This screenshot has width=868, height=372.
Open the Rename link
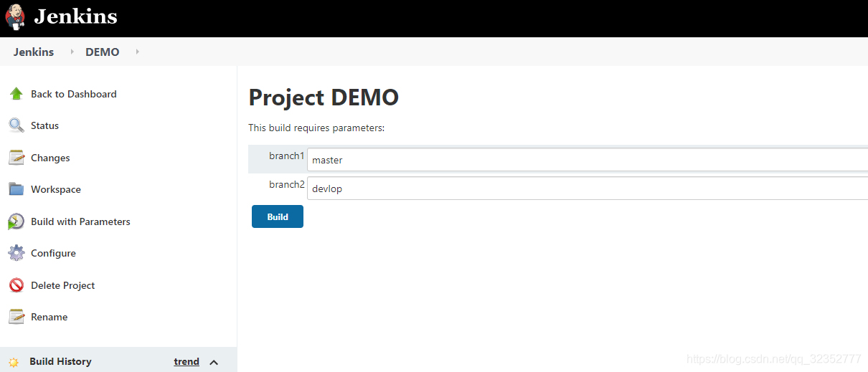[49, 317]
